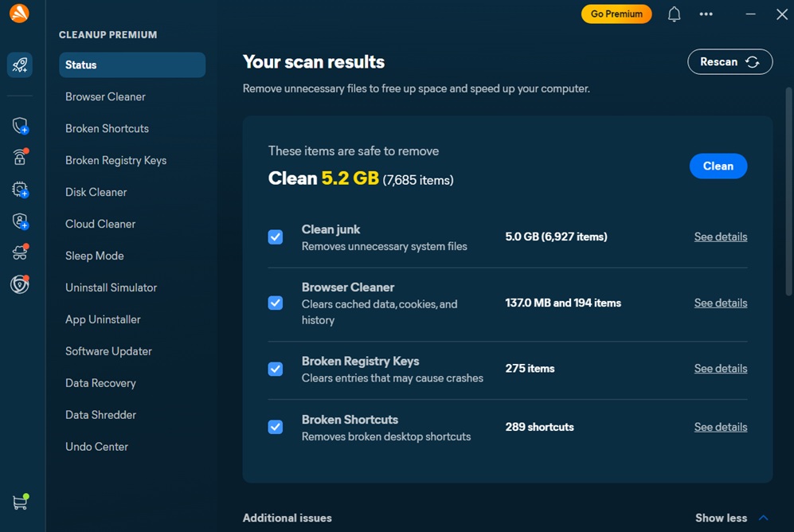See details for Clean junk
794x532 pixels.
click(721, 237)
